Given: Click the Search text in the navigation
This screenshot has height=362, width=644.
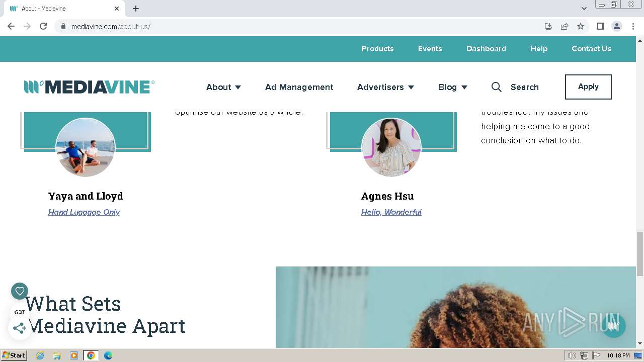Looking at the screenshot, I should (525, 87).
